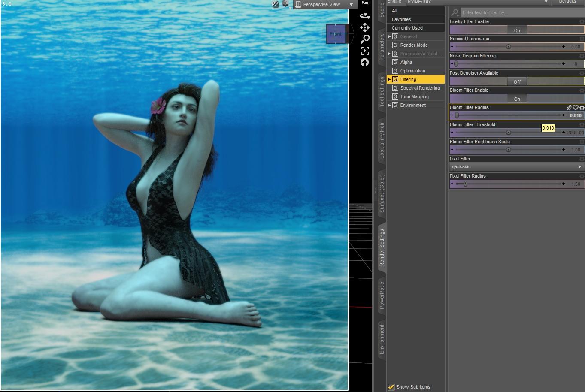Image resolution: width=585 pixels, height=392 pixels.
Task: Click the Bloom Filter Brightness Scale slider handle
Action: point(509,149)
